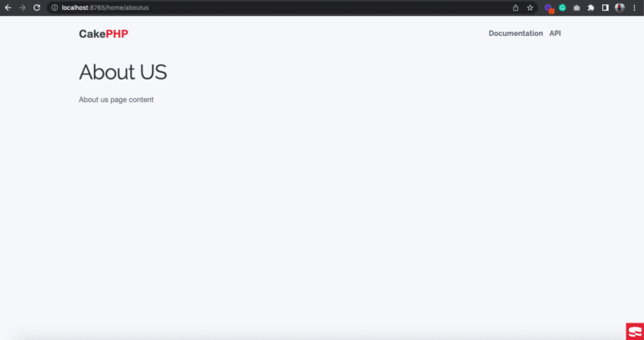The height and width of the screenshot is (340, 644).
Task: Click the camera screenshot extension icon
Action: [x=577, y=8]
